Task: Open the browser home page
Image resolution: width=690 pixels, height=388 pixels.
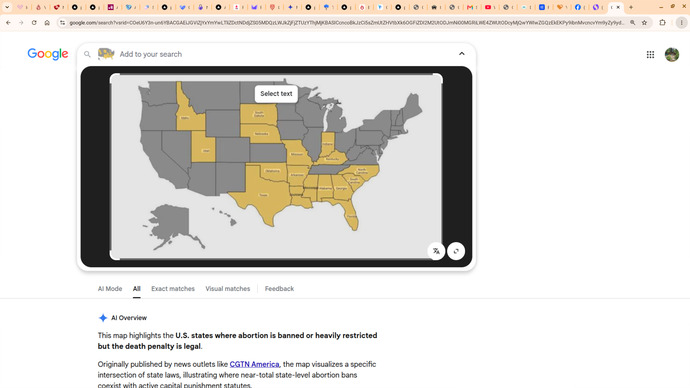Action: tap(47, 22)
